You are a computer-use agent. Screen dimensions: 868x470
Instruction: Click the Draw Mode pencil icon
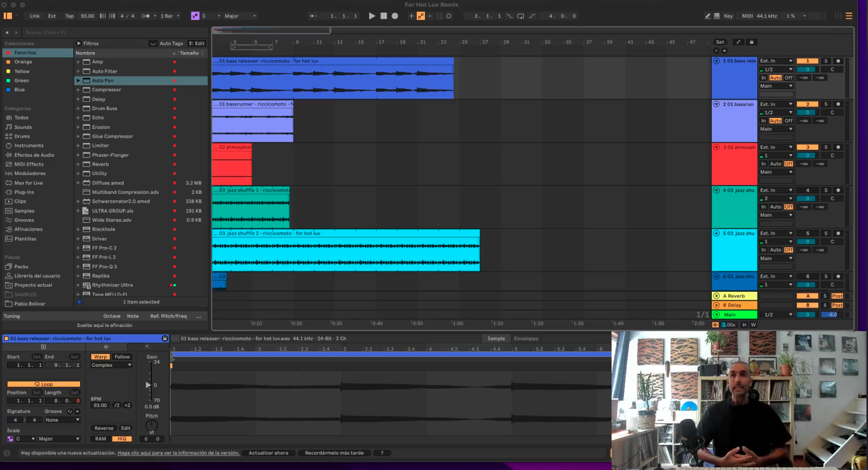[x=707, y=16]
